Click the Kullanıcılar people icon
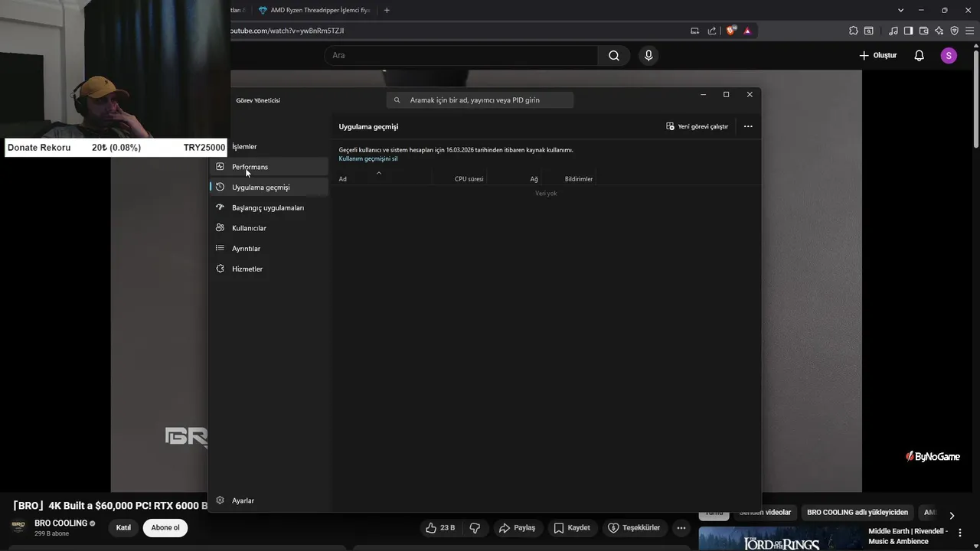The width and height of the screenshot is (980, 551). [x=220, y=228]
